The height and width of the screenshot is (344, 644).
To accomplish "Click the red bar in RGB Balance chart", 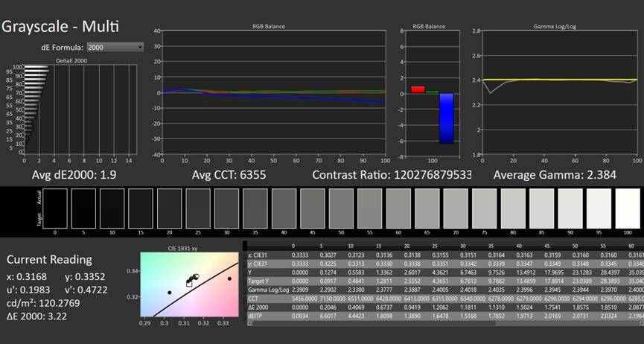I will (418, 89).
